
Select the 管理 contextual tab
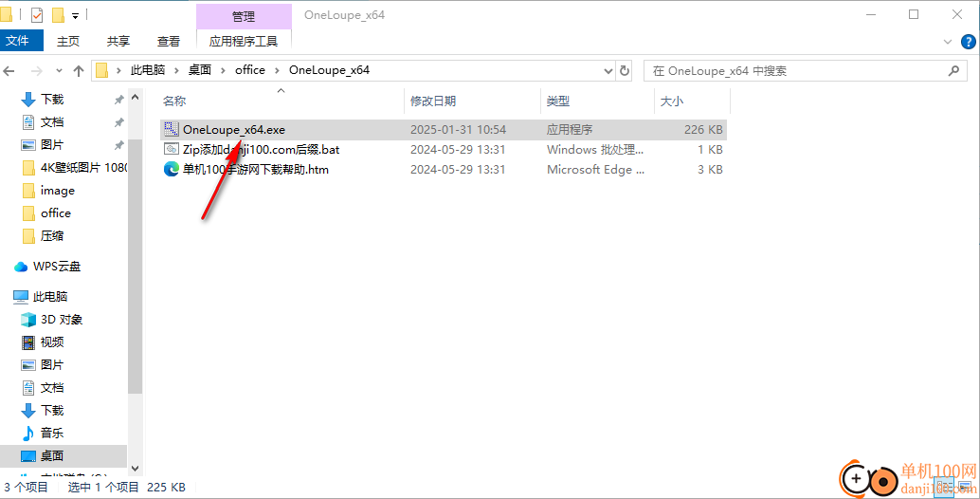(244, 16)
